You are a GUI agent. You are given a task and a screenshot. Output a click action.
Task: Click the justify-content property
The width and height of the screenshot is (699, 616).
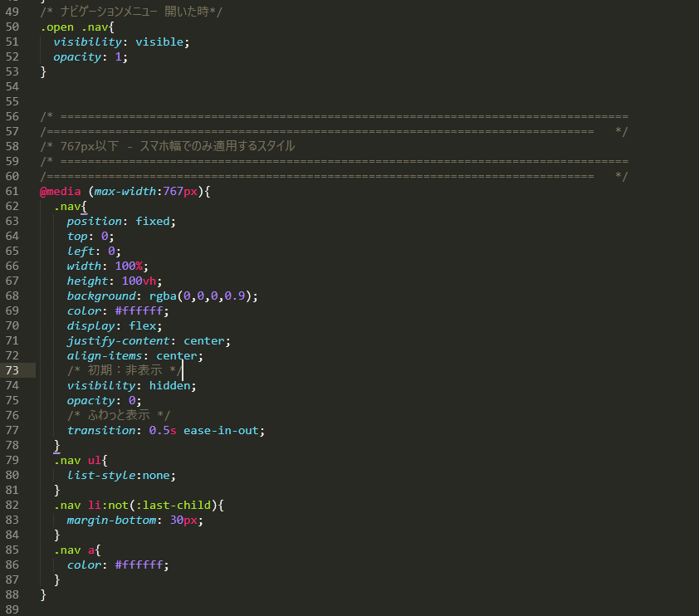click(118, 341)
